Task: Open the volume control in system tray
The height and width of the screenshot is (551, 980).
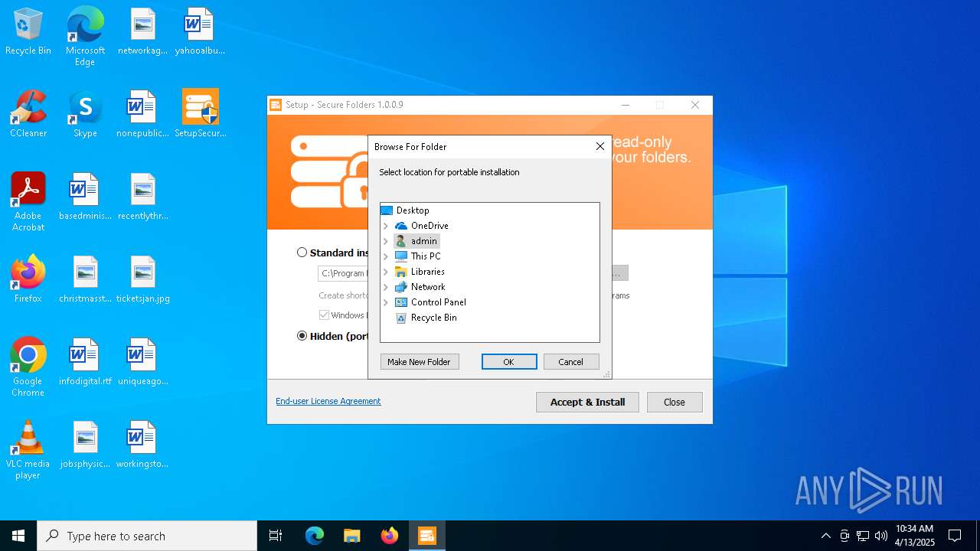Action: click(x=881, y=536)
